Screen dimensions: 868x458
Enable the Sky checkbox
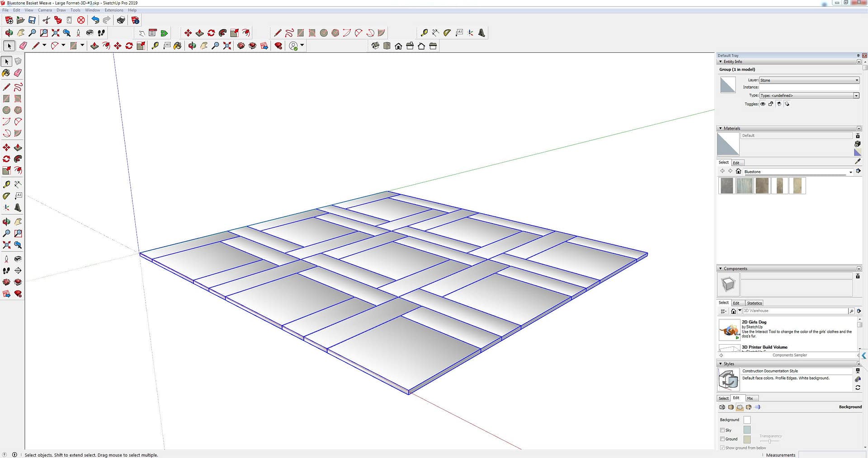click(722, 430)
